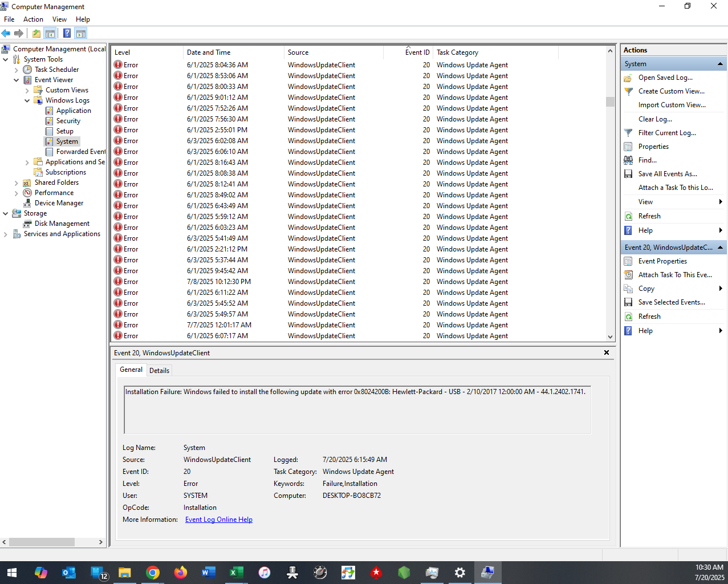728x584 pixels.
Task: Open the Action menu
Action: click(x=33, y=19)
